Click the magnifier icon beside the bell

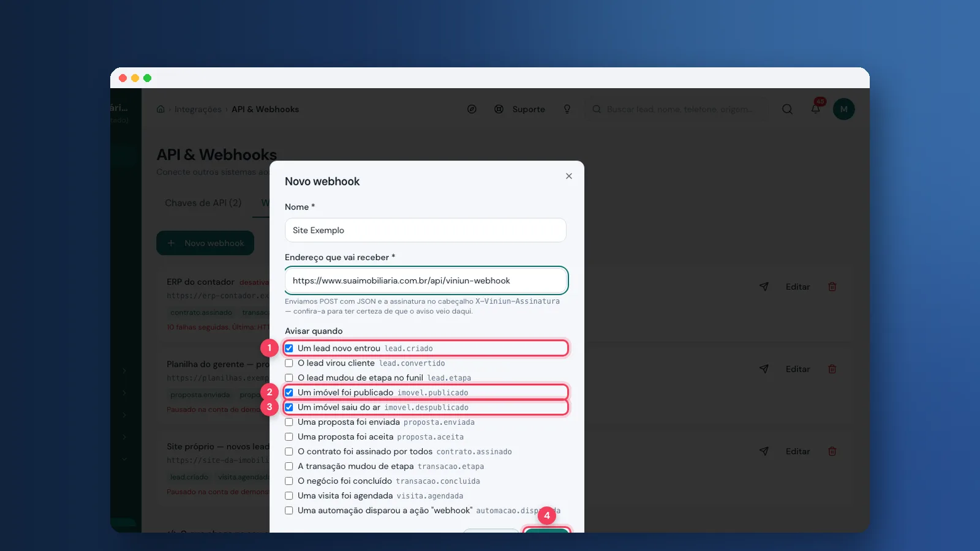pyautogui.click(x=788, y=109)
